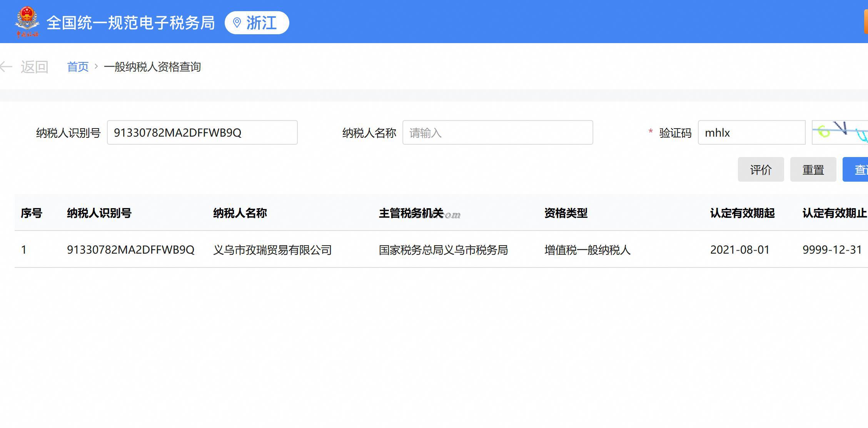The width and height of the screenshot is (868, 428).
Task: Click the 纳税人名称 input field
Action: (x=497, y=132)
